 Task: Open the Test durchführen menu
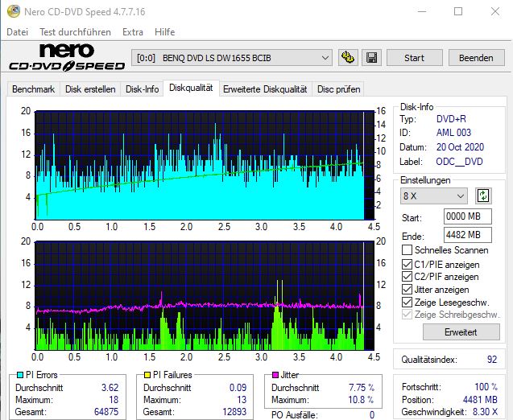[x=75, y=32]
